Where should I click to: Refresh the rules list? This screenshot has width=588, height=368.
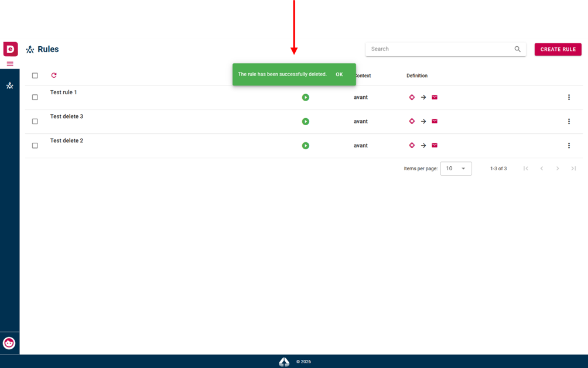click(54, 75)
